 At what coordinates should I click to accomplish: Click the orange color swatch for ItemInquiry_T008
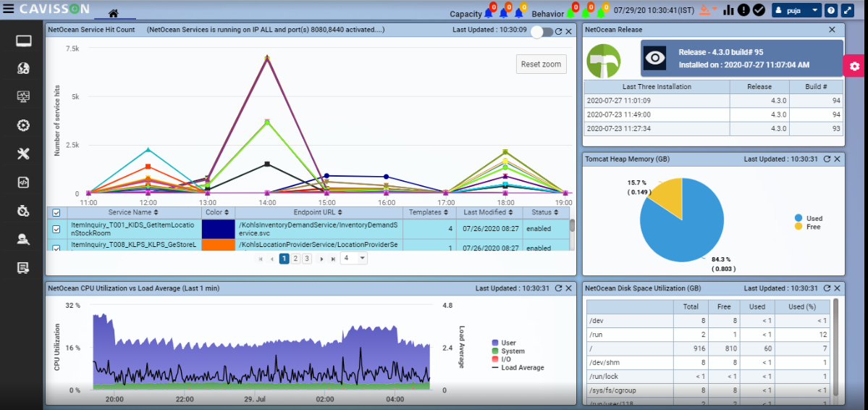pyautogui.click(x=218, y=245)
